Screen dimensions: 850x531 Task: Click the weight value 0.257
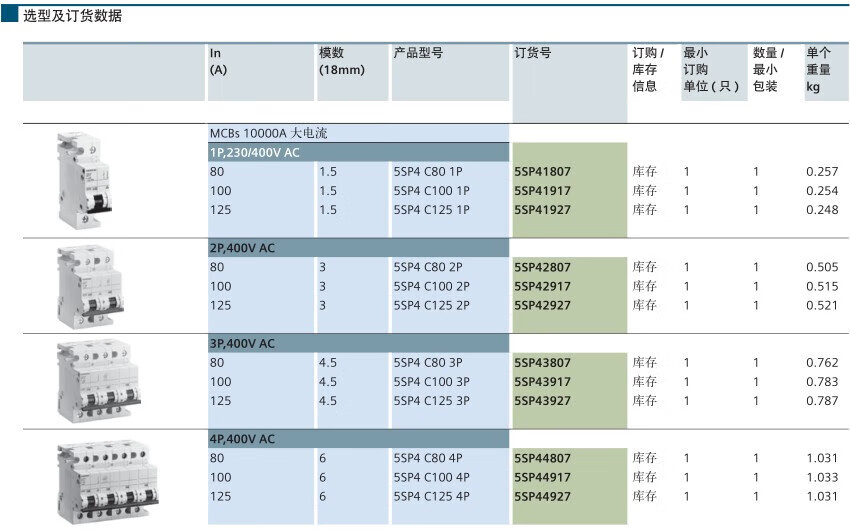click(822, 172)
